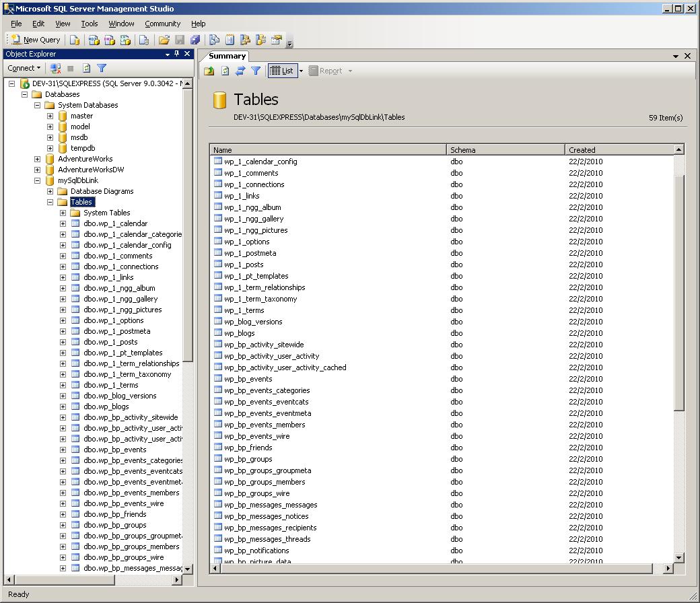The image size is (700, 603).
Task: Open toolbar options overflow arrow
Action: [289, 43]
